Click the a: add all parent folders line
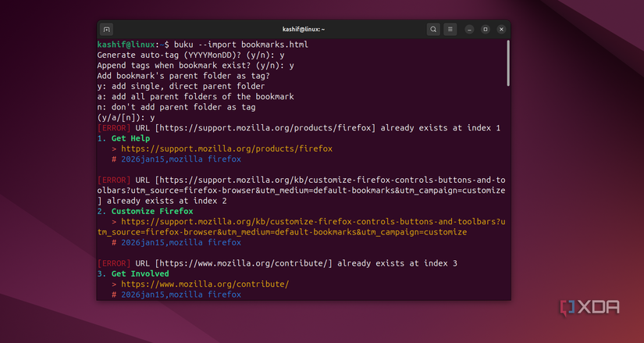The height and width of the screenshot is (343, 644). point(195,97)
